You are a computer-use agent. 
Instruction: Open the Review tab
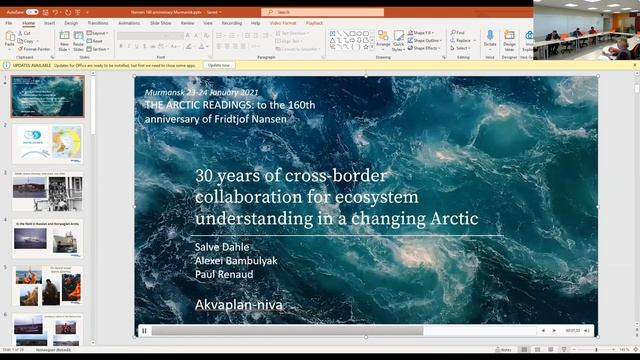(x=187, y=23)
